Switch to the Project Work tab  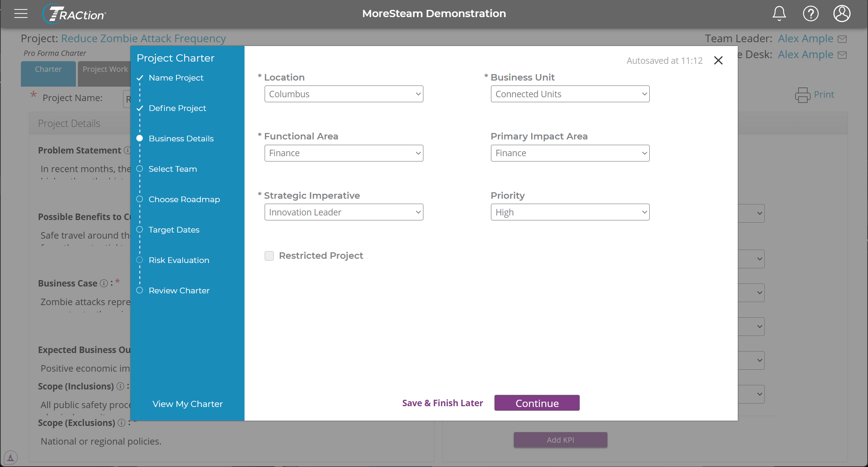pyautogui.click(x=104, y=74)
